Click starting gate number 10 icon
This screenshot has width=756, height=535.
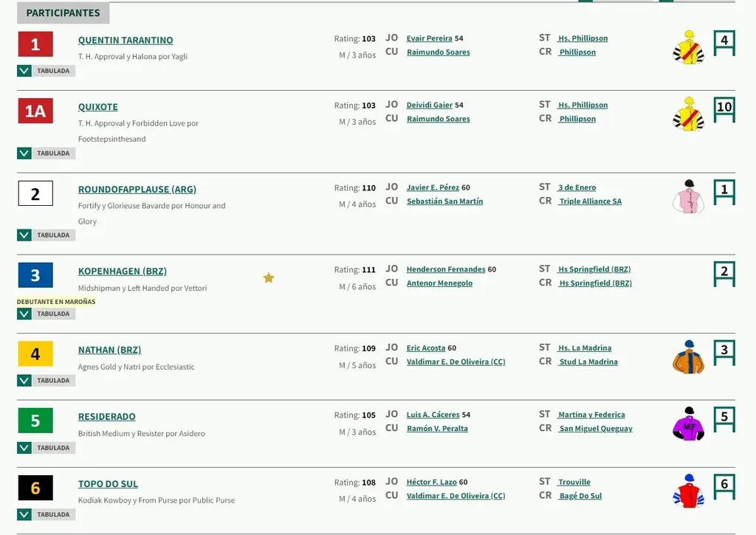pyautogui.click(x=724, y=108)
